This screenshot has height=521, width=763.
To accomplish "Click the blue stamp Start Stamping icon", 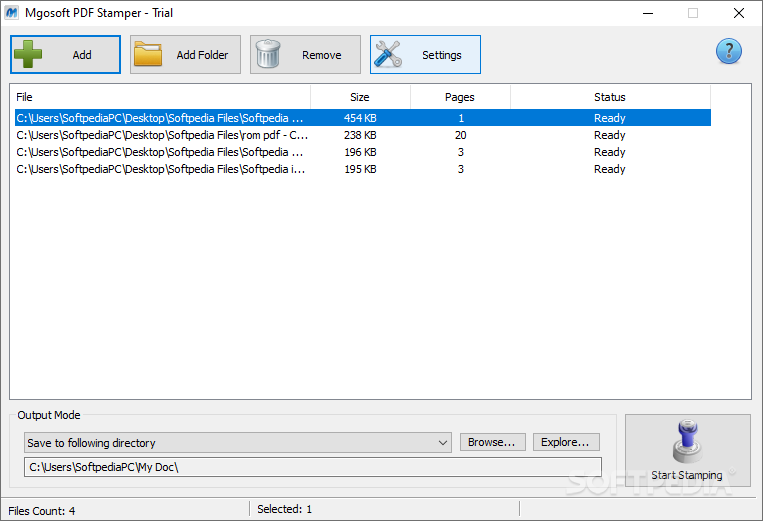I will pos(687,441).
